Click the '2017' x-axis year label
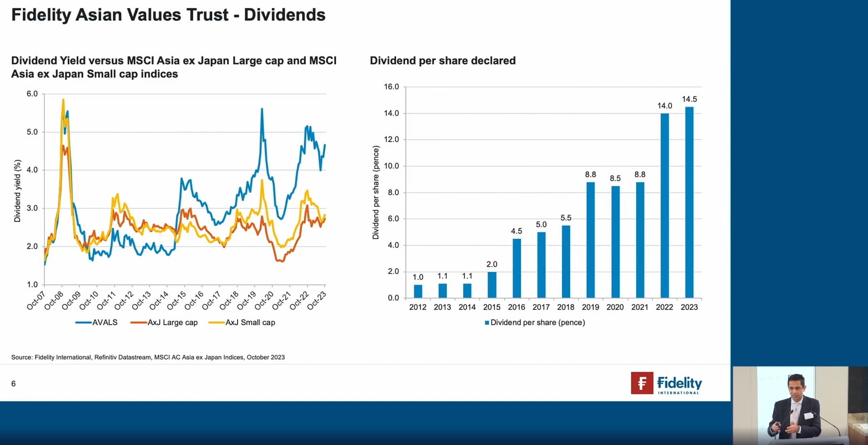The height and width of the screenshot is (445, 868). point(541,307)
